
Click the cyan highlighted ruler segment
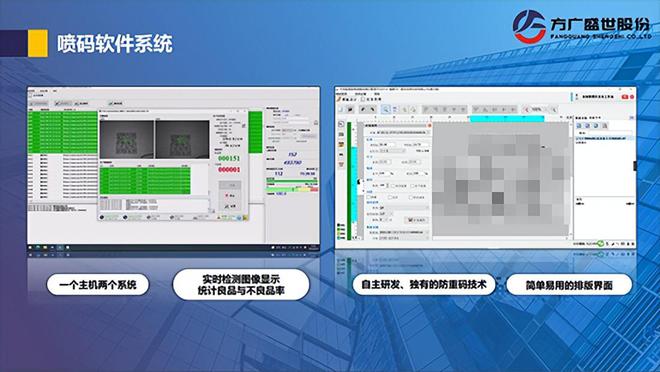tap(506, 119)
